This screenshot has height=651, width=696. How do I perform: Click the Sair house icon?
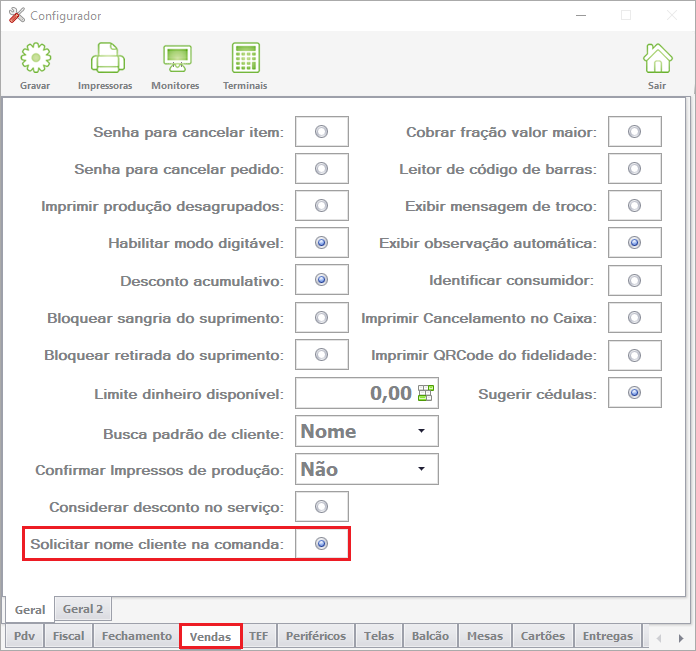click(658, 58)
